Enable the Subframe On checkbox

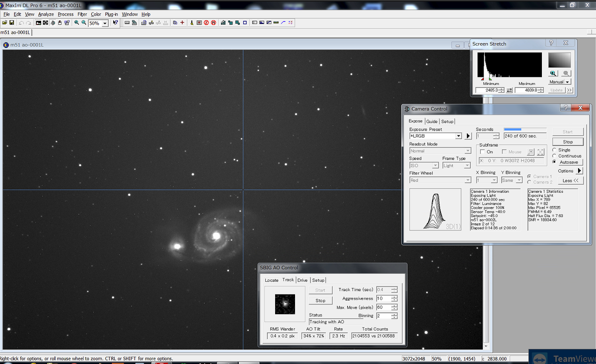click(483, 152)
